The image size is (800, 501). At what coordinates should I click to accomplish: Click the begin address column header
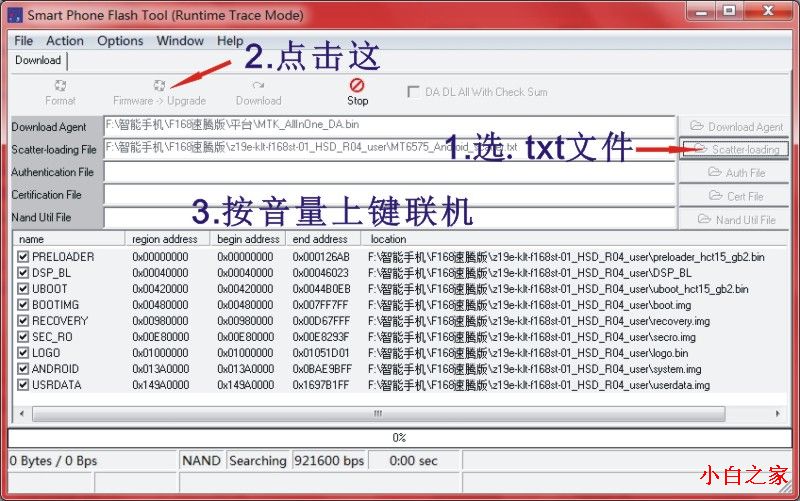(248, 239)
